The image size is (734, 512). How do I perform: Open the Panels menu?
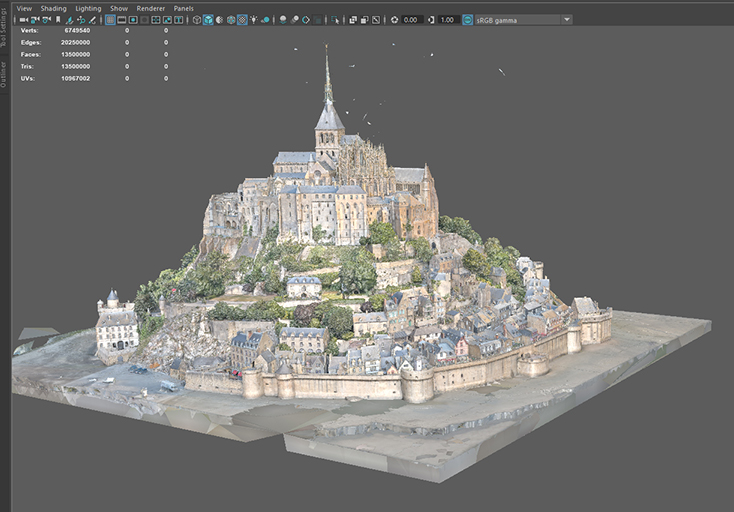click(x=184, y=8)
